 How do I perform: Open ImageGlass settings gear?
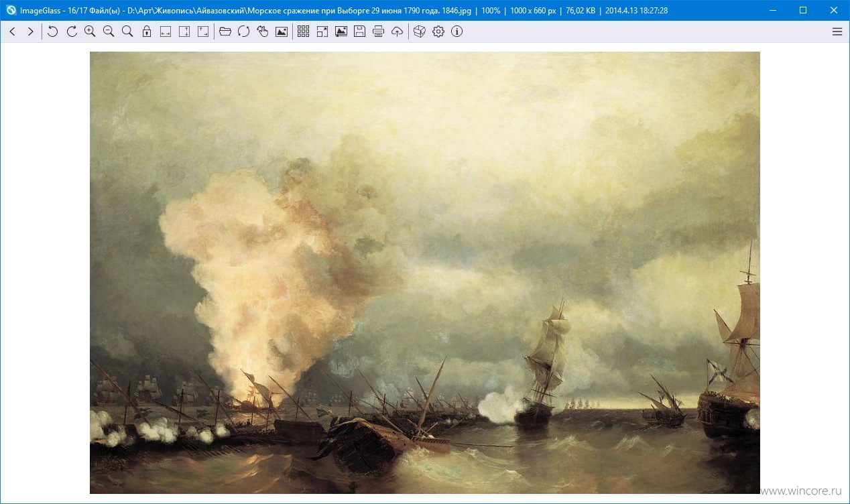pos(438,31)
